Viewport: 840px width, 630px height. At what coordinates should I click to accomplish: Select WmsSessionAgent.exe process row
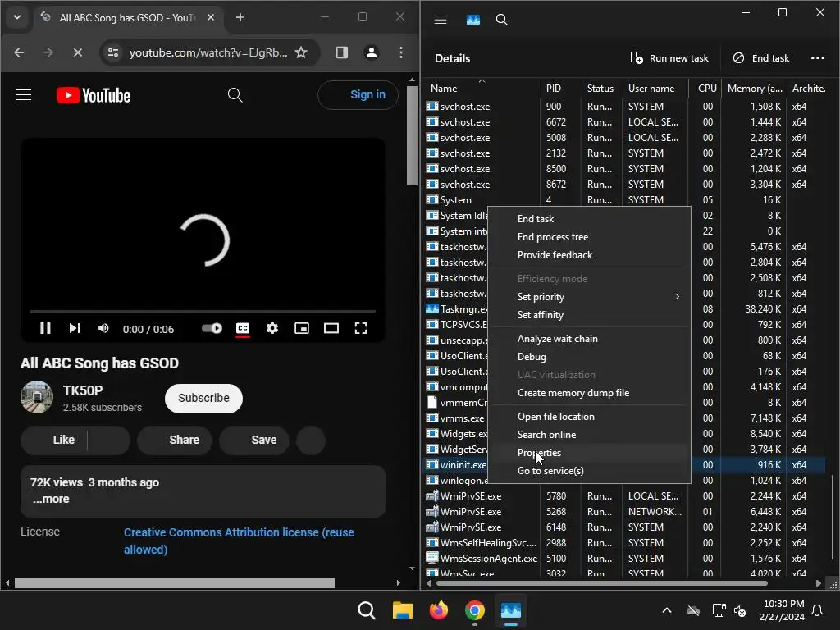624,558
